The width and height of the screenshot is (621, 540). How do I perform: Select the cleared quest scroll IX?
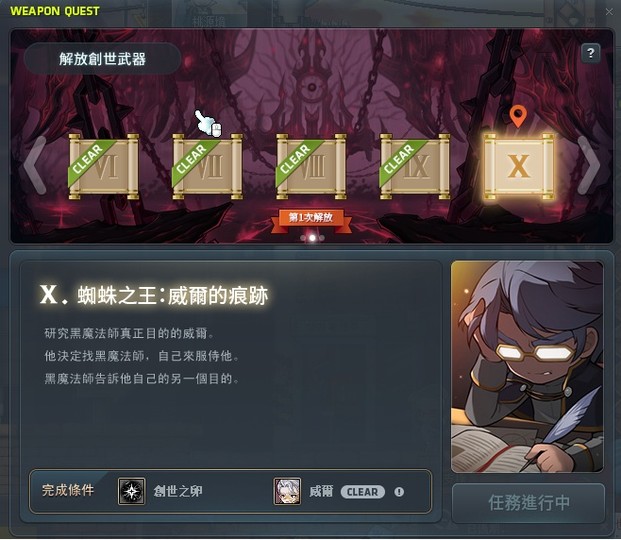(415, 166)
